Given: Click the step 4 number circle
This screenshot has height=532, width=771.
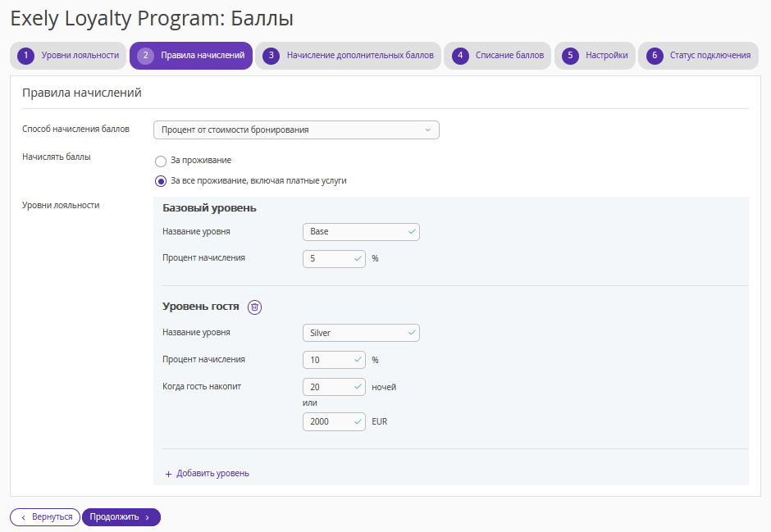Looking at the screenshot, I should 460,56.
